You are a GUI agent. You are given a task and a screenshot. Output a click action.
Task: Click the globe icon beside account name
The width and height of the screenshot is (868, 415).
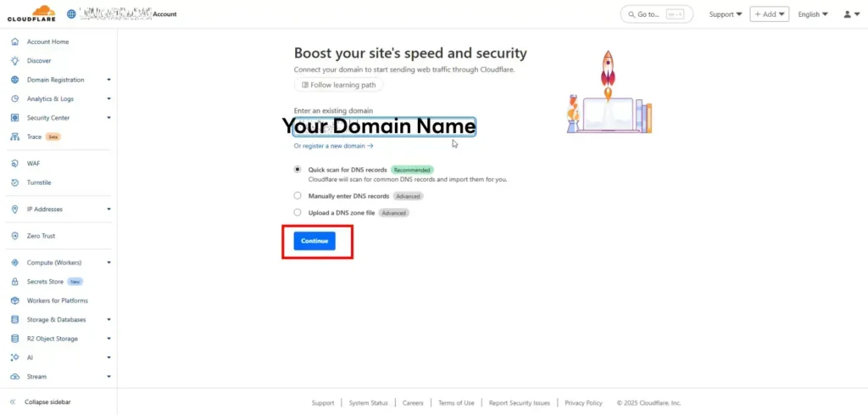point(71,14)
